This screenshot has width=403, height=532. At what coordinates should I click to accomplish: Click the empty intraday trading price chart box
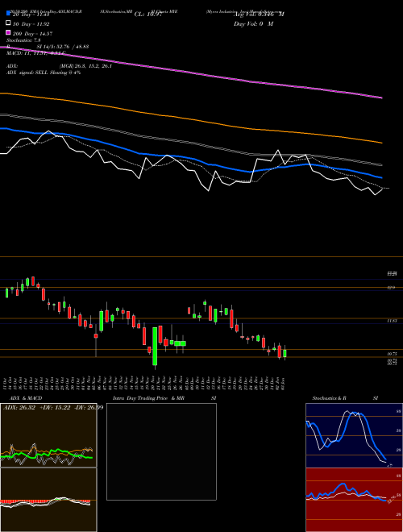click(x=161, y=451)
